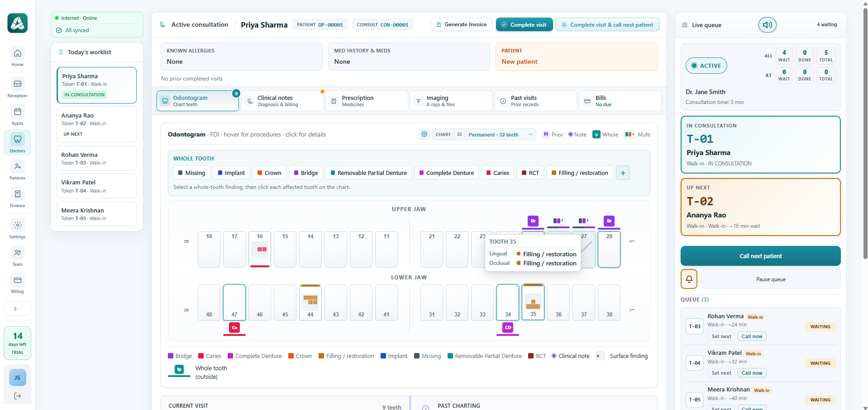The width and height of the screenshot is (868, 410).
Task: Click the Implant blue legend swatch
Action: [x=383, y=356]
